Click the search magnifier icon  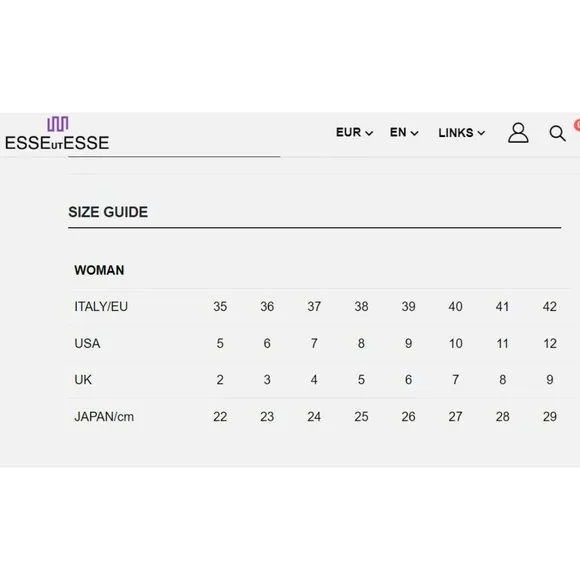557,134
